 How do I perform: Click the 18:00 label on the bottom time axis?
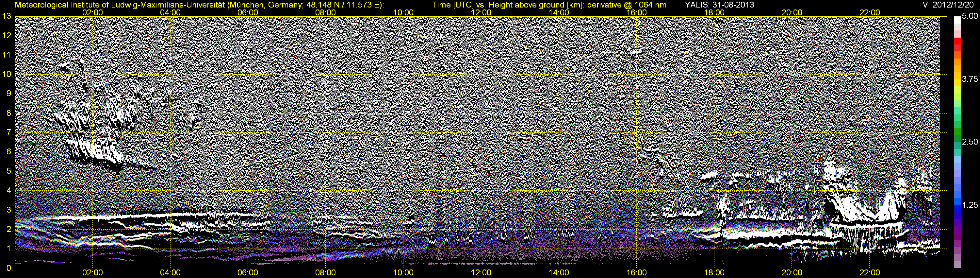coord(714,273)
